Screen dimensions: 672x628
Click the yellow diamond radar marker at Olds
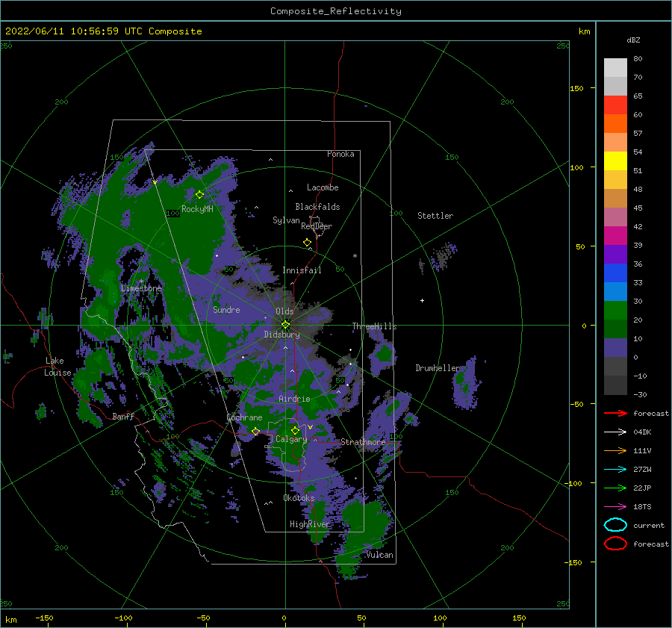pyautogui.click(x=285, y=325)
